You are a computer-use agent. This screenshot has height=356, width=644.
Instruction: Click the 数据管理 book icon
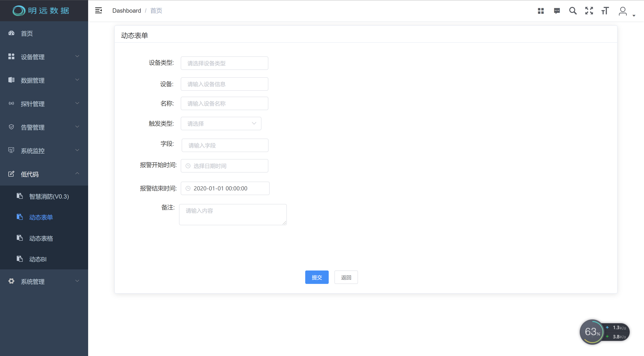click(x=11, y=80)
